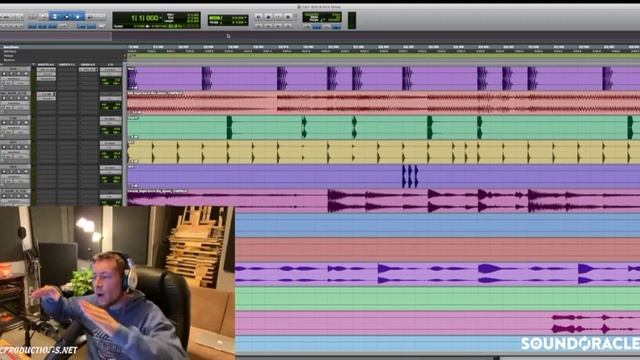Open the output path selector of the first track
The height and width of the screenshot is (360, 640).
[111, 74]
